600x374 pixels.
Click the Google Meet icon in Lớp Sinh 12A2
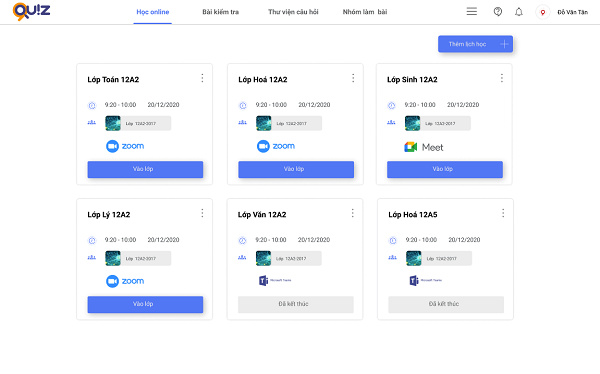coord(411,147)
